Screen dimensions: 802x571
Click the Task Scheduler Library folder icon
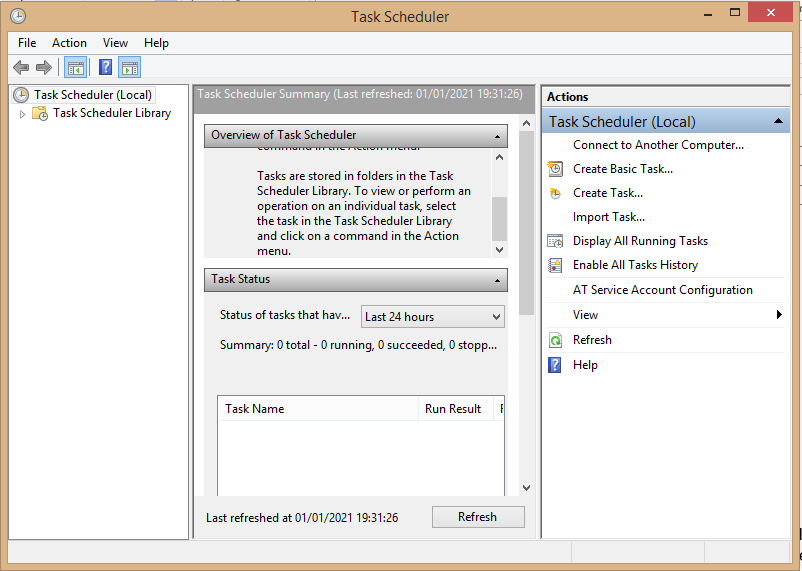click(40, 113)
